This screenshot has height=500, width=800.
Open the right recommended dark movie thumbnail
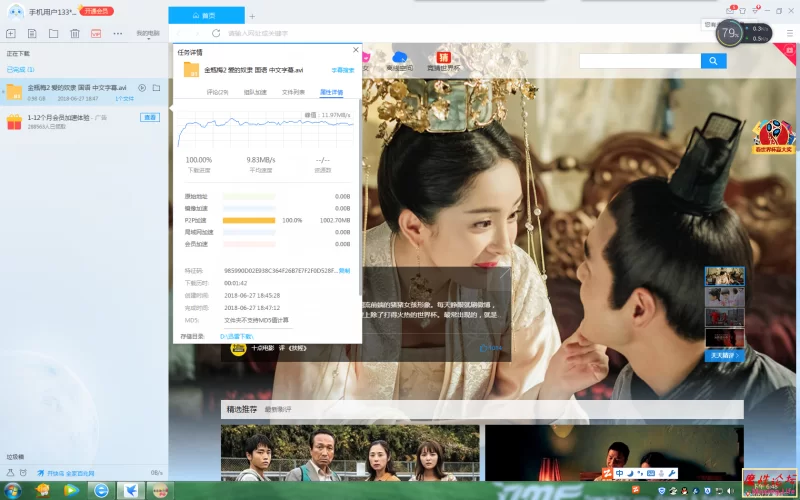(x=614, y=453)
